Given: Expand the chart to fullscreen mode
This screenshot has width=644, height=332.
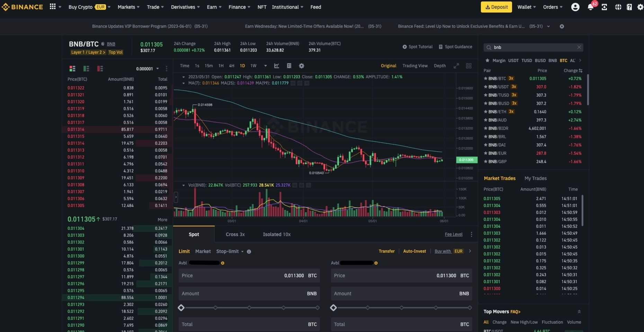Looking at the screenshot, I should click(456, 66).
